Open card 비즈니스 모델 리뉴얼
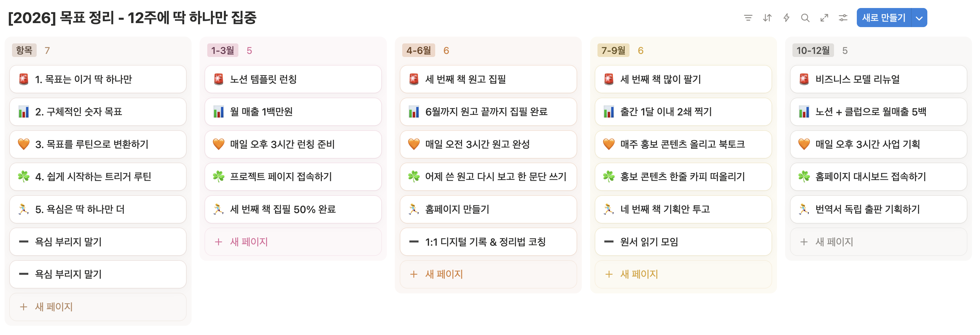Viewport: 980px width, 335px height. [x=878, y=79]
